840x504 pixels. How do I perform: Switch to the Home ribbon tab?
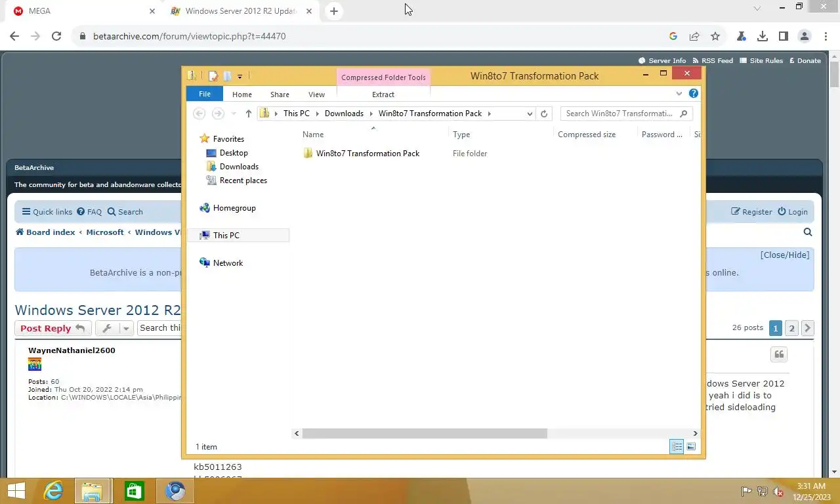coord(242,94)
